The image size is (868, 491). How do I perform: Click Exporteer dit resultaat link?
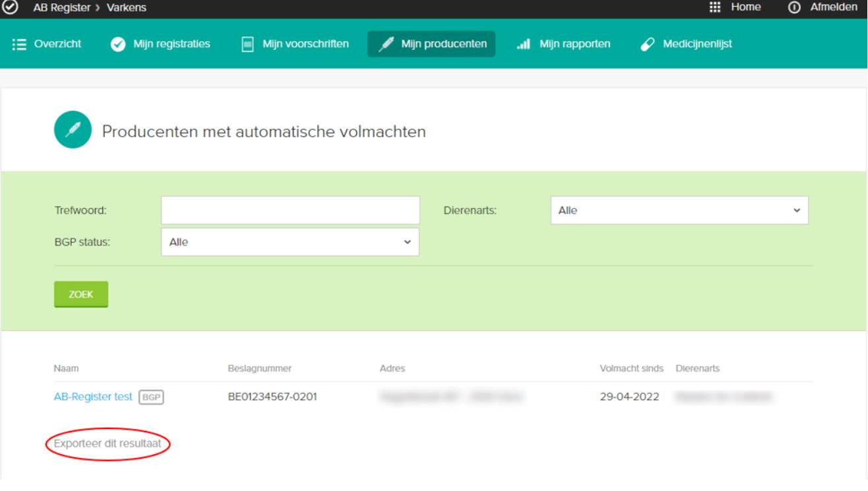coord(108,443)
